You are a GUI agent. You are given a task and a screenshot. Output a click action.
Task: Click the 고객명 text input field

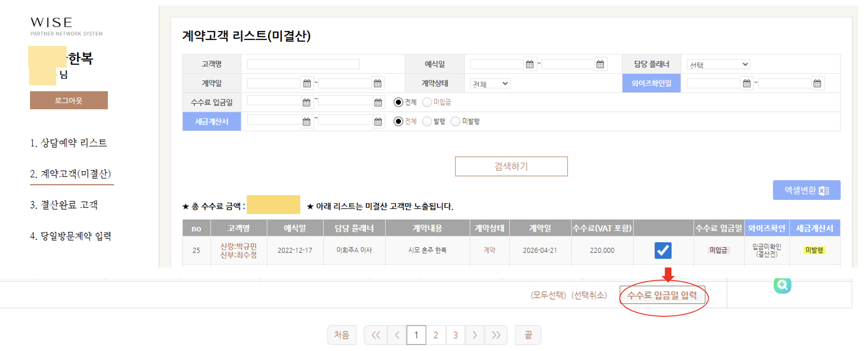[x=303, y=64]
